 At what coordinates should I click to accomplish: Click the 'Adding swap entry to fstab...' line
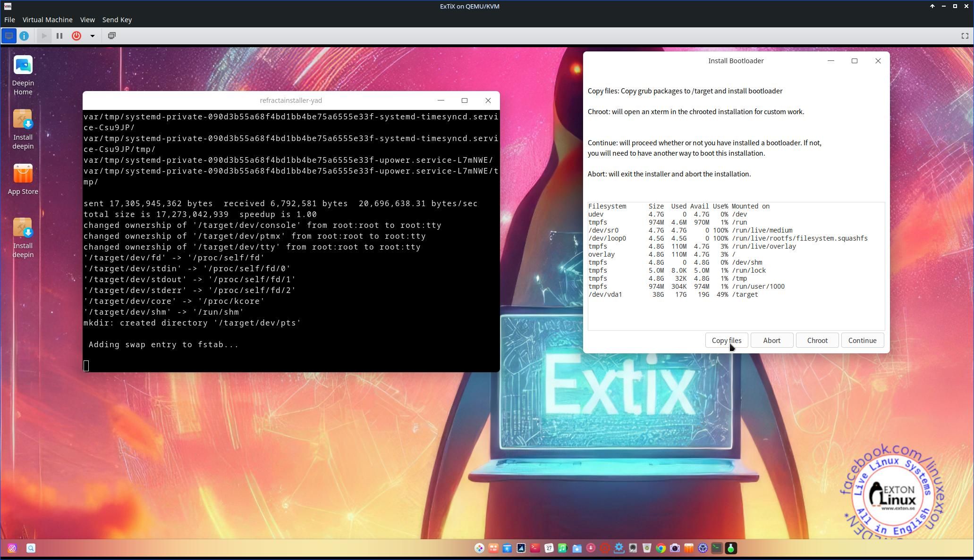(x=163, y=345)
